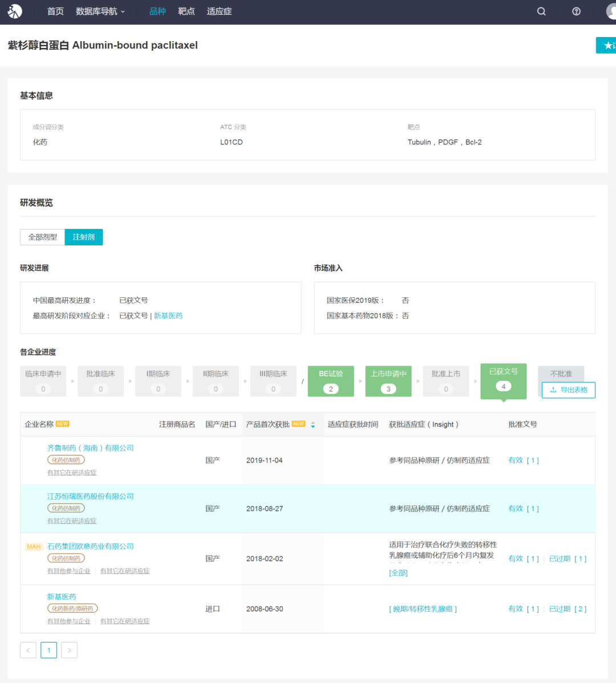Open 石药集团欧意药业有限公司 company link
This screenshot has height=683, width=616.
tap(91, 546)
